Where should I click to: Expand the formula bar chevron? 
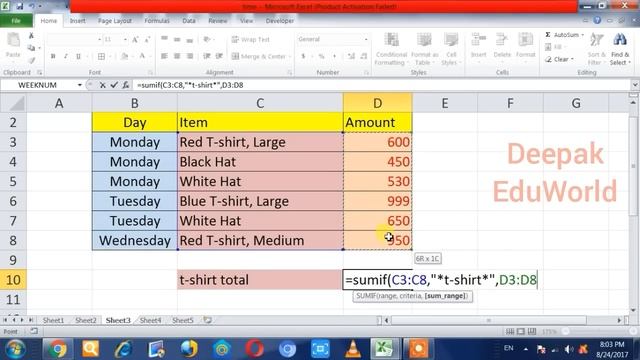tap(635, 85)
